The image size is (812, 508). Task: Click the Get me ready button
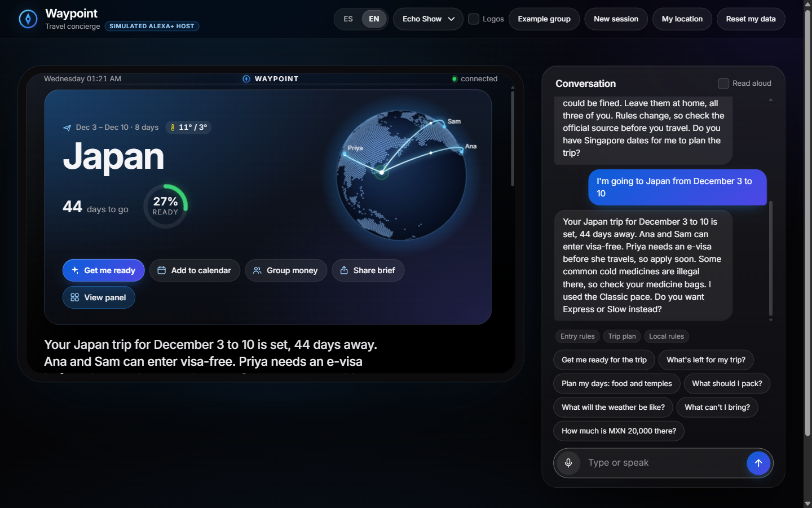point(104,270)
